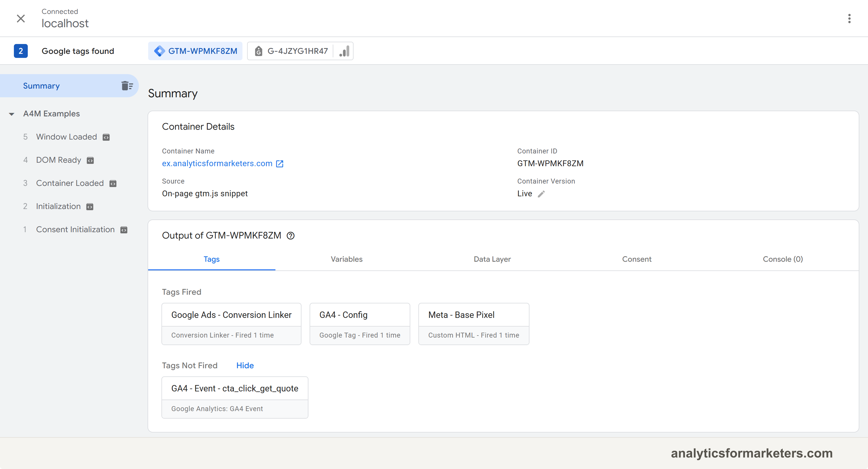Viewport: 868px width, 469px height.
Task: Click the 'Live' container version text
Action: click(525, 193)
